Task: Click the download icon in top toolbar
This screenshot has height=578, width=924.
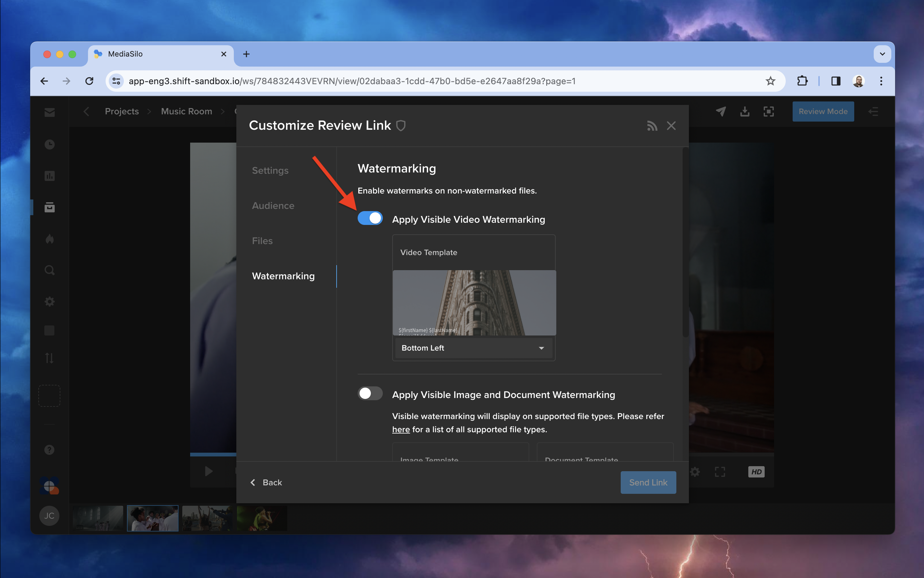Action: [x=745, y=112]
